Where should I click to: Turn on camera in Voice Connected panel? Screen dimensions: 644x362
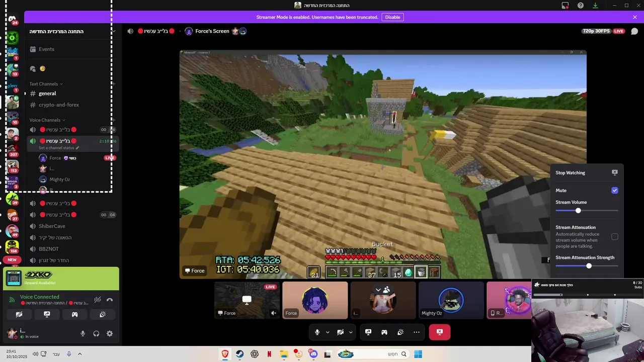coord(19,314)
